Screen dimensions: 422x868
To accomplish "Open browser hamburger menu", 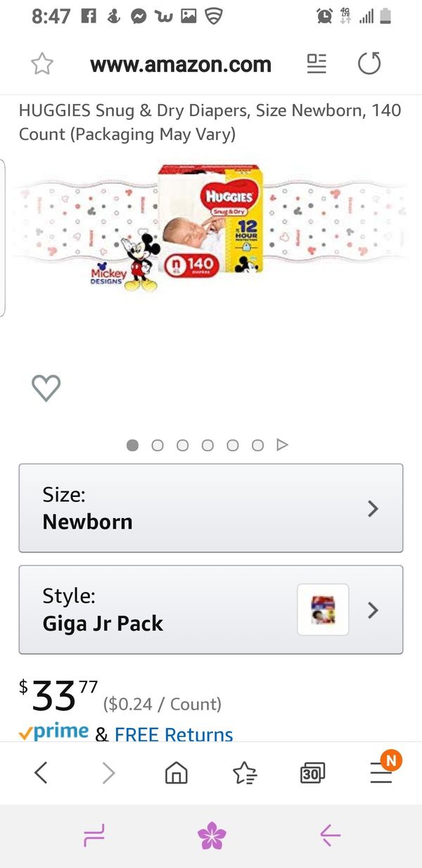I will (x=381, y=773).
